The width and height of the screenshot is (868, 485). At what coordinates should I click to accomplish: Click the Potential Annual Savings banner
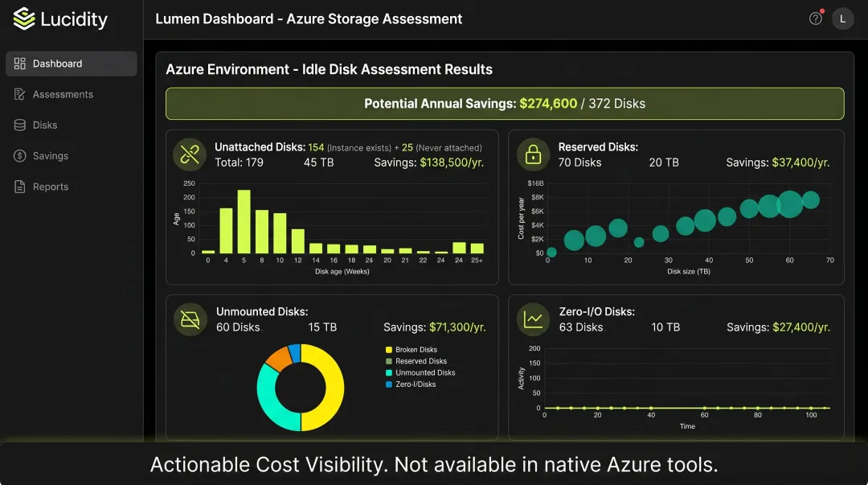[x=505, y=104]
